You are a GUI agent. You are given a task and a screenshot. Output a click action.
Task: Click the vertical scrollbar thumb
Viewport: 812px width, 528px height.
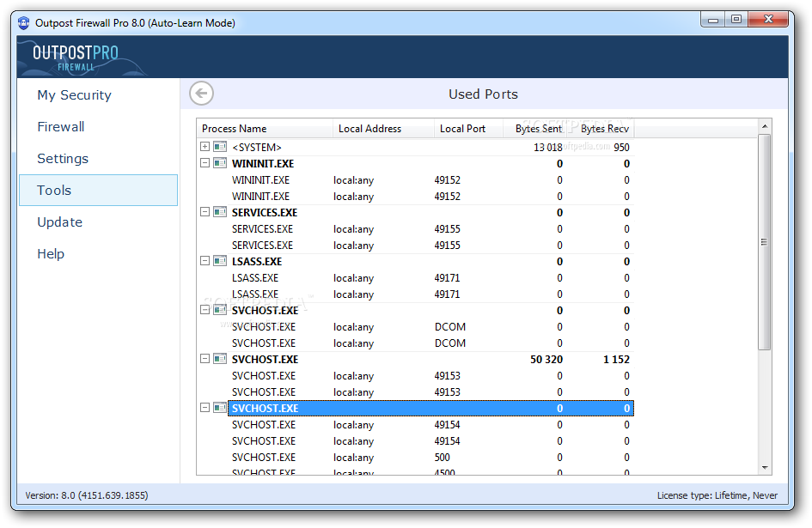coord(765,242)
